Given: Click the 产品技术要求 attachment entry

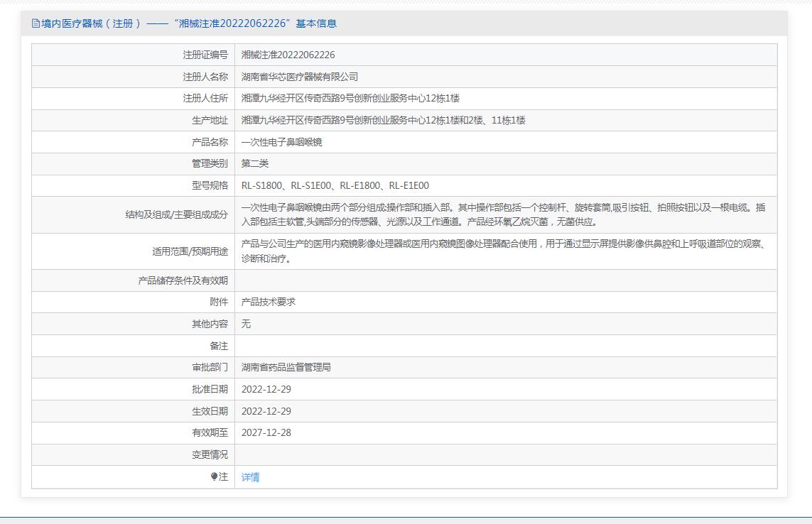Looking at the screenshot, I should 268,302.
